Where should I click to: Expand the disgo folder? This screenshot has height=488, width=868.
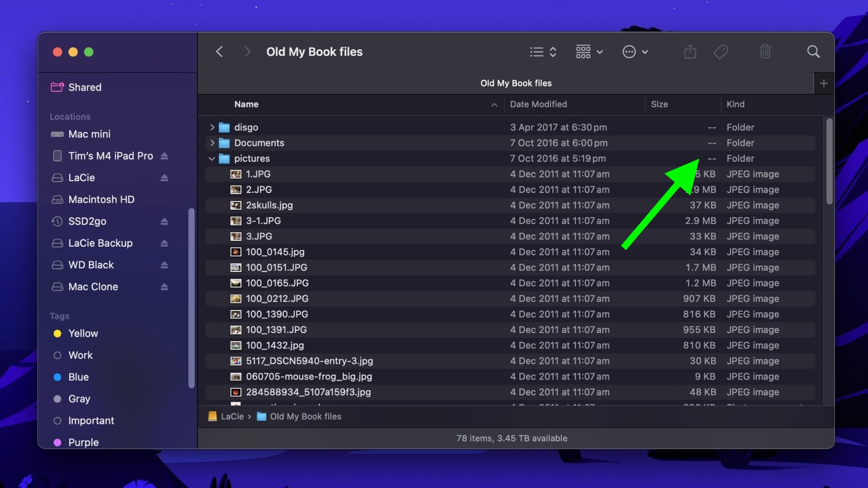[212, 127]
